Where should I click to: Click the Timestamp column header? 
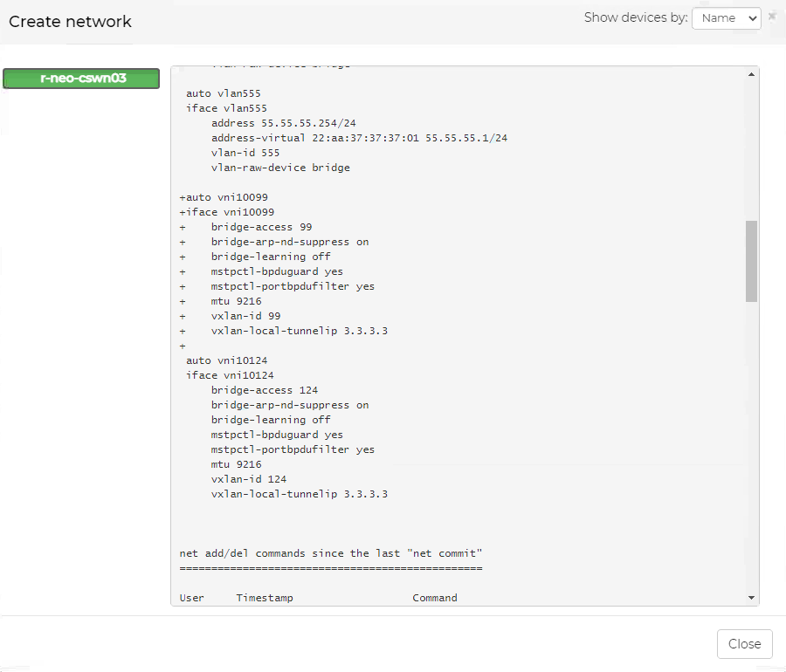click(x=265, y=598)
